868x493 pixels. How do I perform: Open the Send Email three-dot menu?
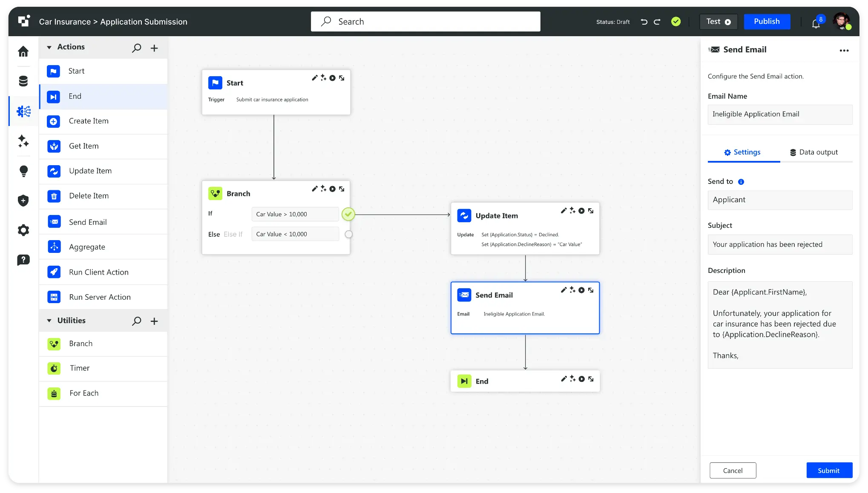click(x=844, y=50)
